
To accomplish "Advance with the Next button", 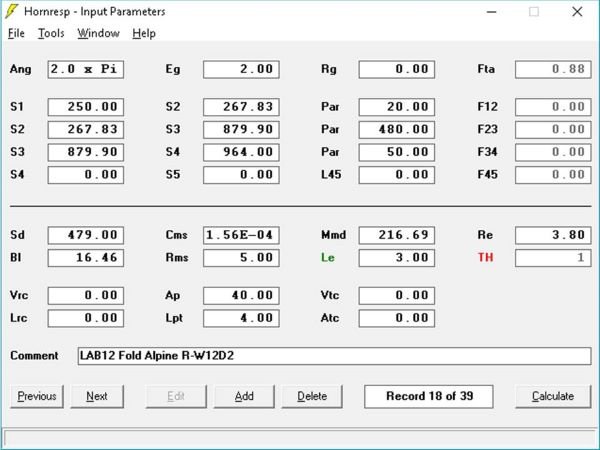I will tap(97, 396).
